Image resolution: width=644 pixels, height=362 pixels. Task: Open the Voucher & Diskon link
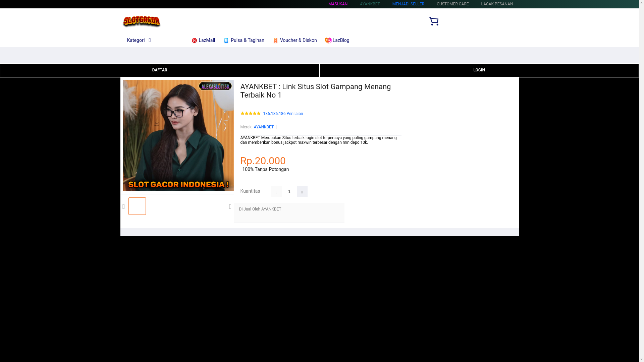(298, 40)
